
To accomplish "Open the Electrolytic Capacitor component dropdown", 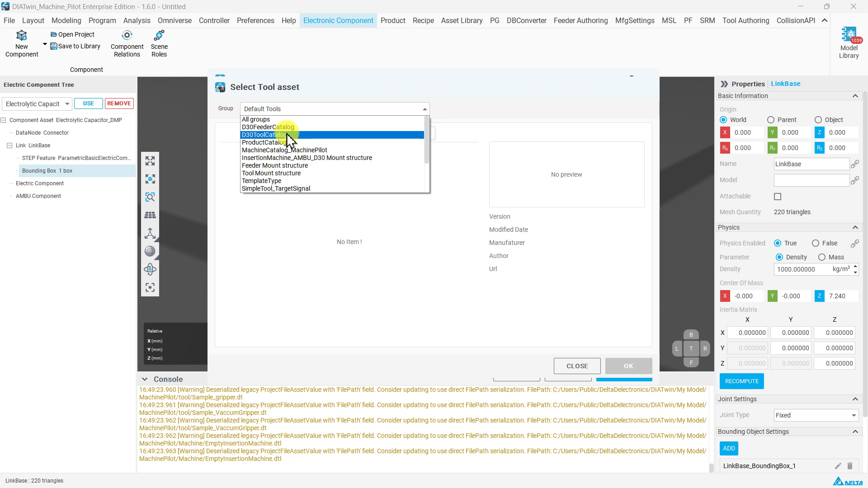I will pyautogui.click(x=37, y=104).
